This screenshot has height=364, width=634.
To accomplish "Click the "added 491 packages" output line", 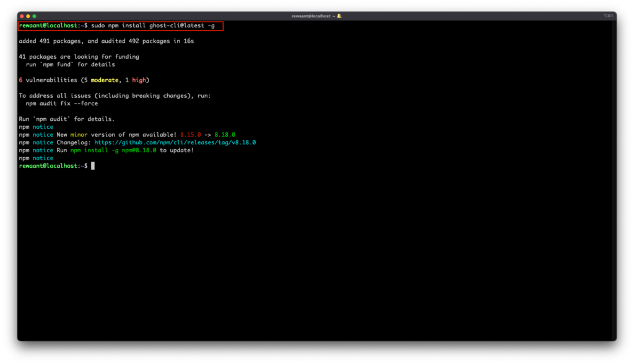I will 106,41.
